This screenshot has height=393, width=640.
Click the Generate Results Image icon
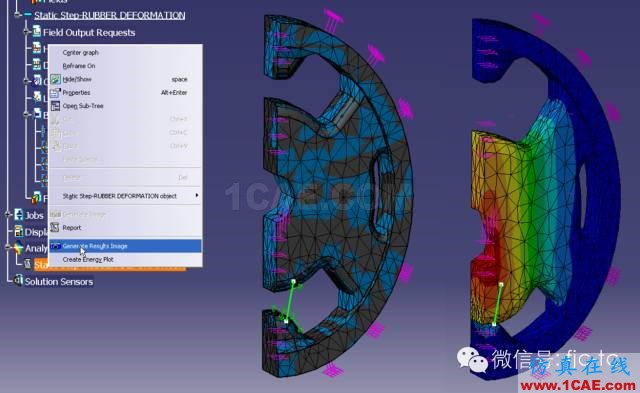pyautogui.click(x=56, y=246)
